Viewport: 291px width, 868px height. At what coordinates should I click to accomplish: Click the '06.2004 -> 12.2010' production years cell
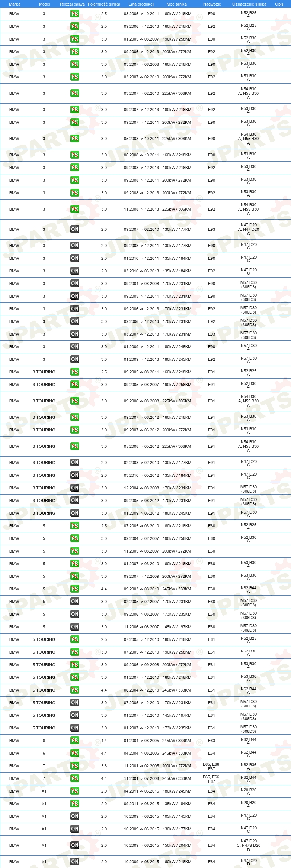tap(141, 690)
